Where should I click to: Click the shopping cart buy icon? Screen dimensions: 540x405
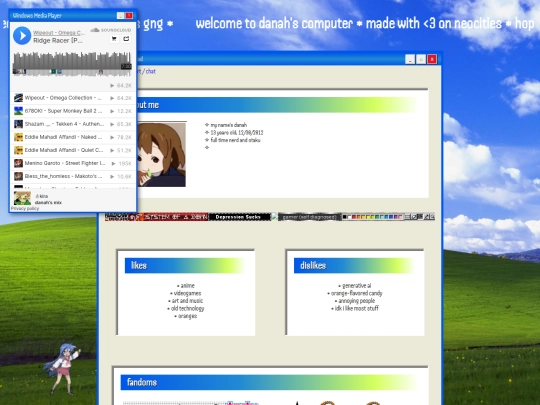point(114,39)
